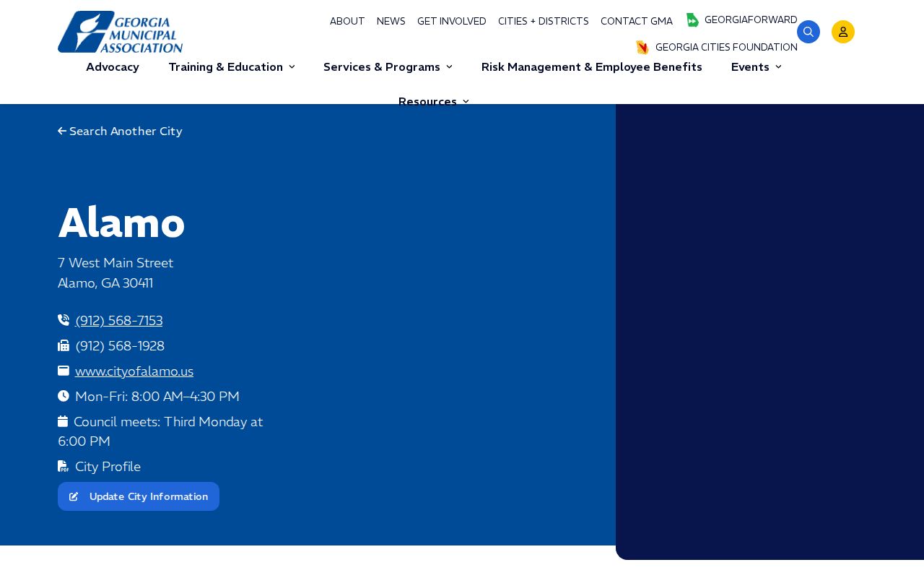Click the Alamo city heading

click(121, 223)
